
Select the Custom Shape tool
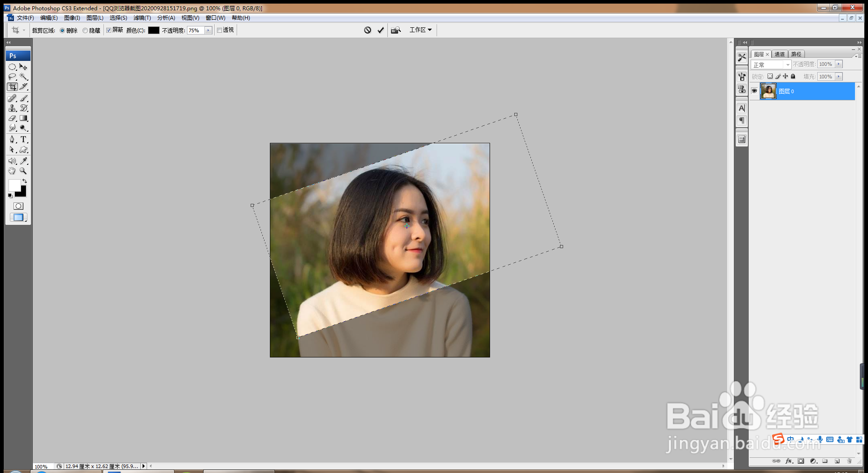[x=23, y=150]
